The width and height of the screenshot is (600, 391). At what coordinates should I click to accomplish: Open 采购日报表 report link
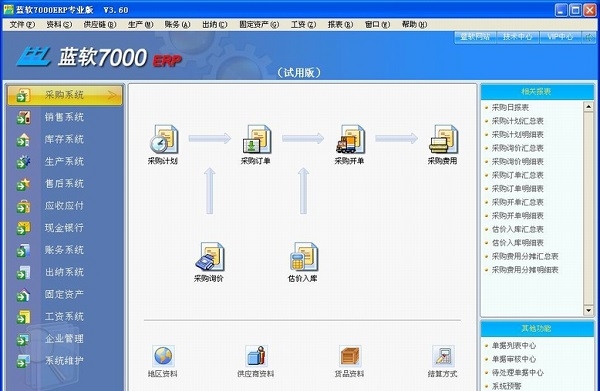point(510,108)
